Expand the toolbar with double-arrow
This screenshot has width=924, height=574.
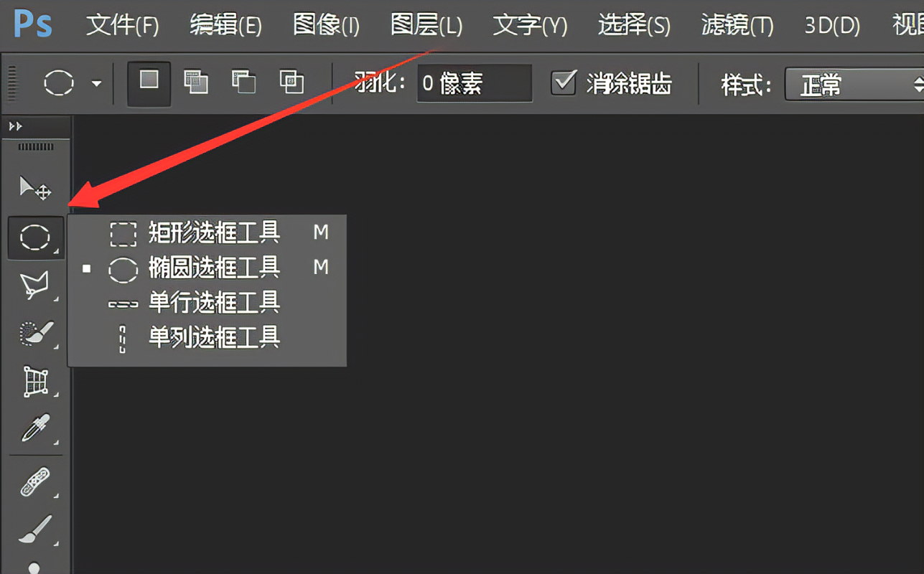15,126
